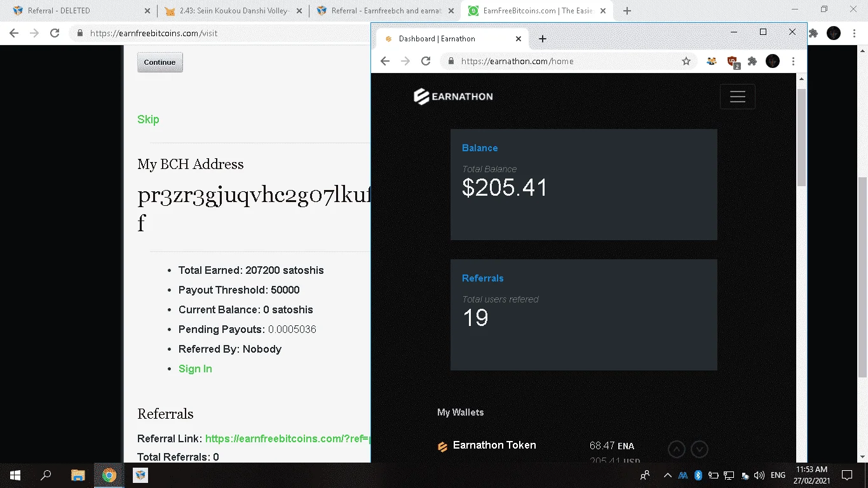868x488 pixels.
Task: Open the Windows Start menu
Action: point(15,475)
